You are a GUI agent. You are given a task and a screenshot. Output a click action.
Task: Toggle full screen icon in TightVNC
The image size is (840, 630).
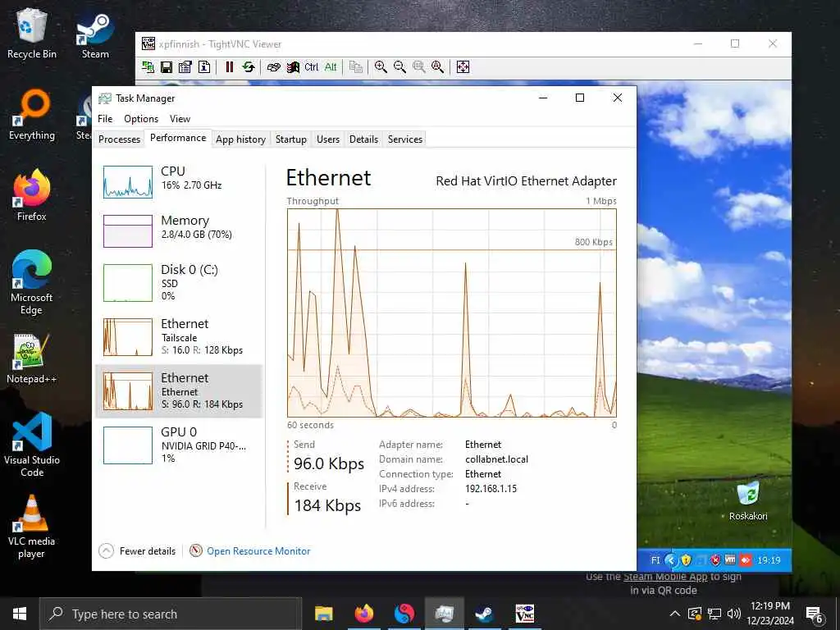pyautogui.click(x=463, y=67)
